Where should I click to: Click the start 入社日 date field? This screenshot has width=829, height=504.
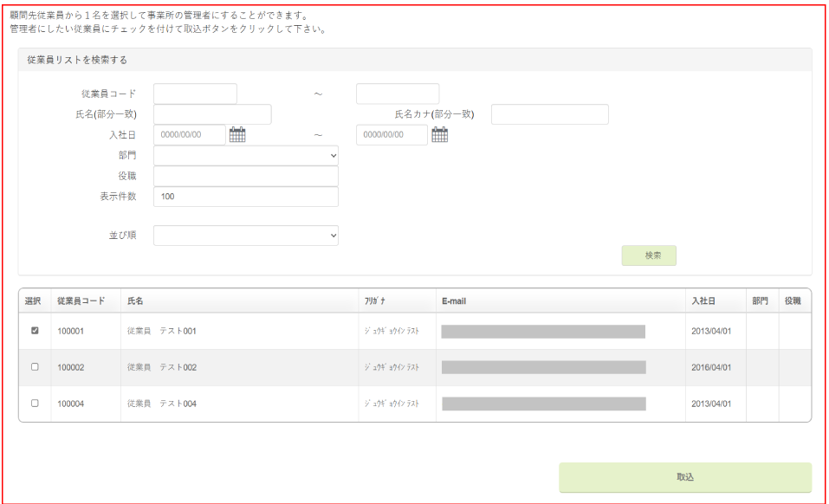tap(190, 135)
